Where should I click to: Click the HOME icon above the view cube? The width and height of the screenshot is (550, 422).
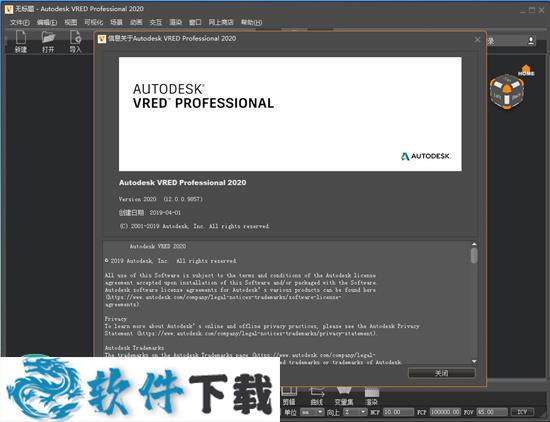tap(526, 70)
